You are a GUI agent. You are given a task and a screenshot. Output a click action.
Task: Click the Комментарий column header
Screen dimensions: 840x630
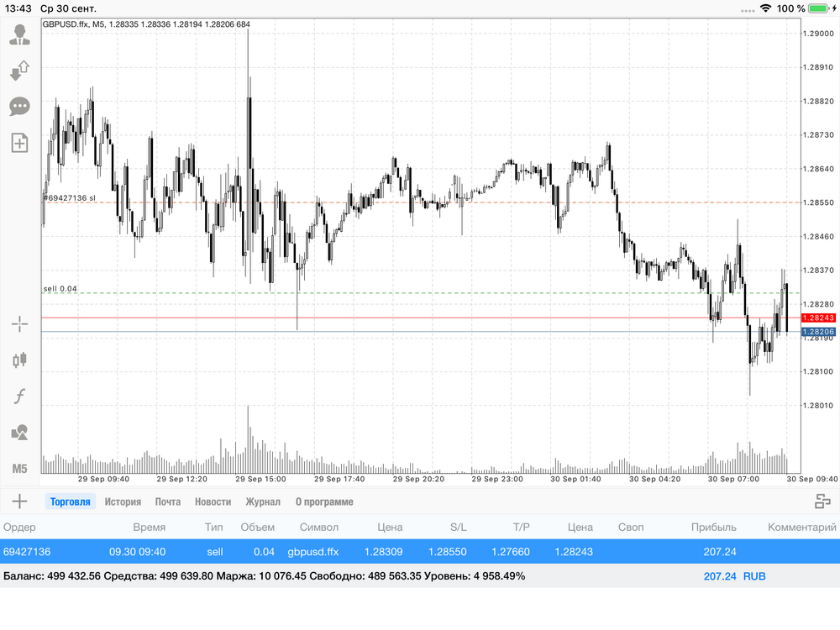(x=802, y=528)
